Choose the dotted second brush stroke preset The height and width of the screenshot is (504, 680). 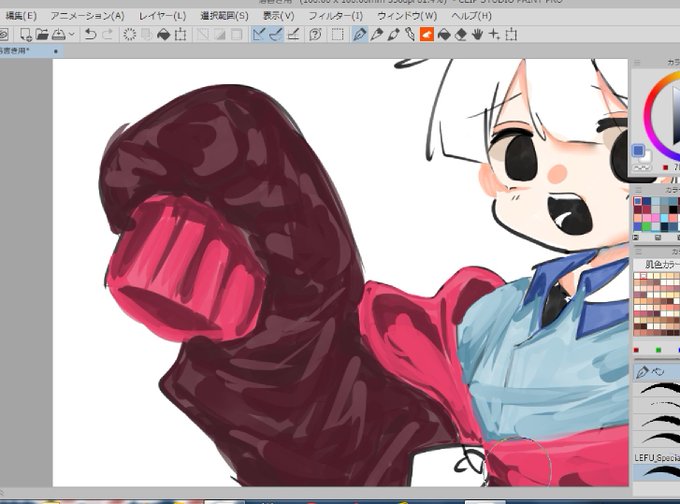pyautogui.click(x=658, y=406)
